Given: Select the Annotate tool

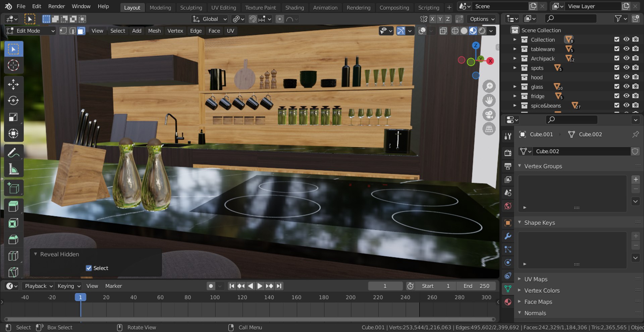Looking at the screenshot, I should [13, 153].
